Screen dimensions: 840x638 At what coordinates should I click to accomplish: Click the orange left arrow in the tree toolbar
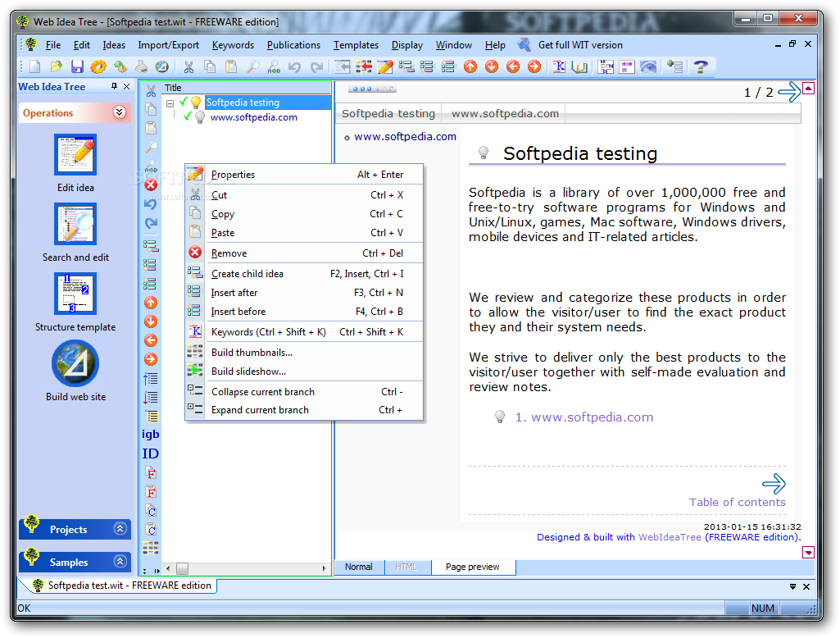[x=151, y=340]
